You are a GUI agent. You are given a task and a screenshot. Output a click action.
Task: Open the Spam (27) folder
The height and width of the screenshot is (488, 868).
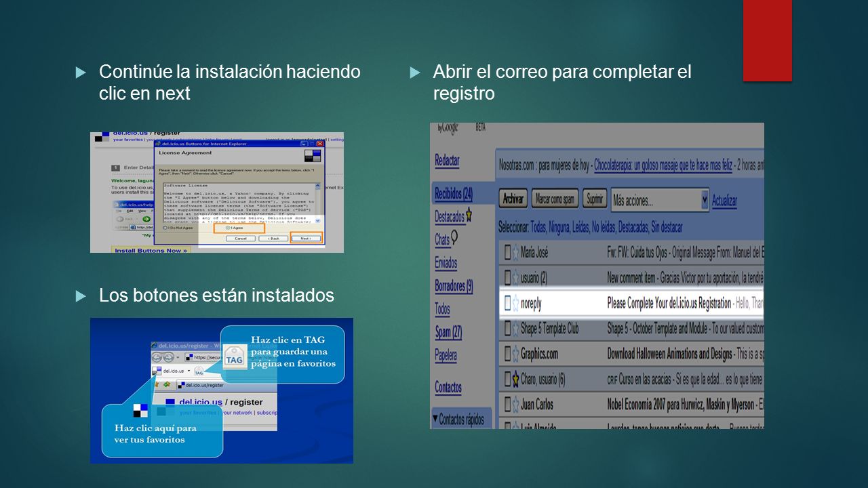click(448, 332)
